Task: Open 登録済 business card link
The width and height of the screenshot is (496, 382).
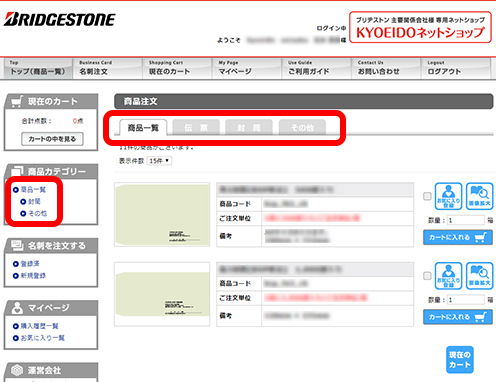Action: click(30, 264)
